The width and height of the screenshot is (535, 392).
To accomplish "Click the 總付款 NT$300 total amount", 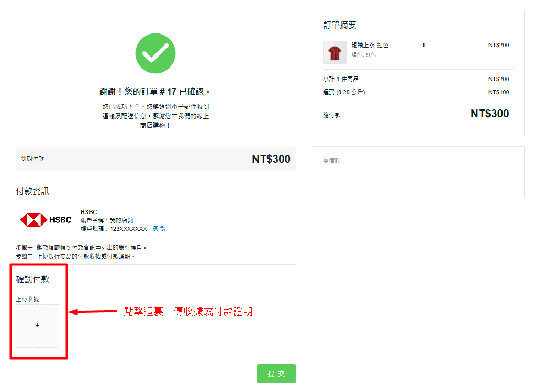I will click(489, 114).
